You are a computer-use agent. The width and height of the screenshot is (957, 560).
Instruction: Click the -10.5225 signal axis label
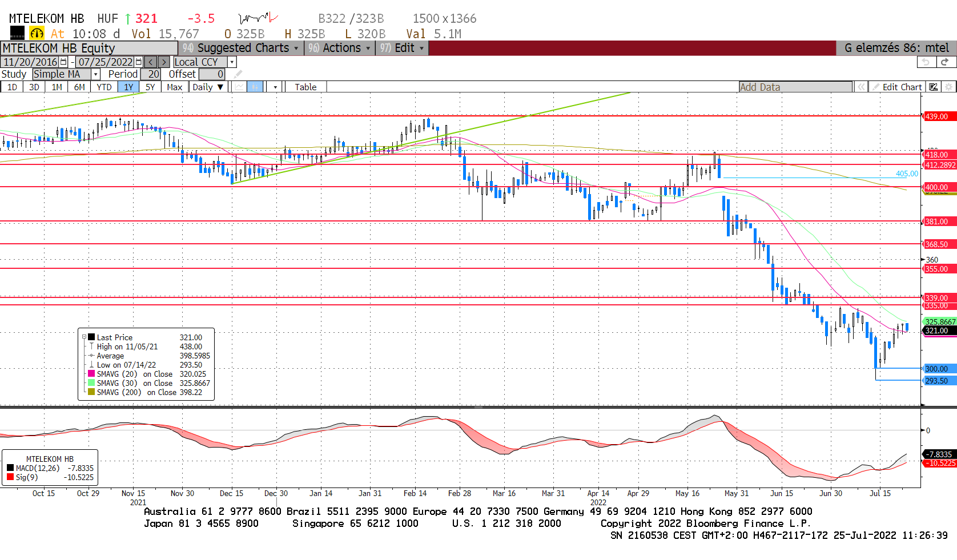point(939,463)
